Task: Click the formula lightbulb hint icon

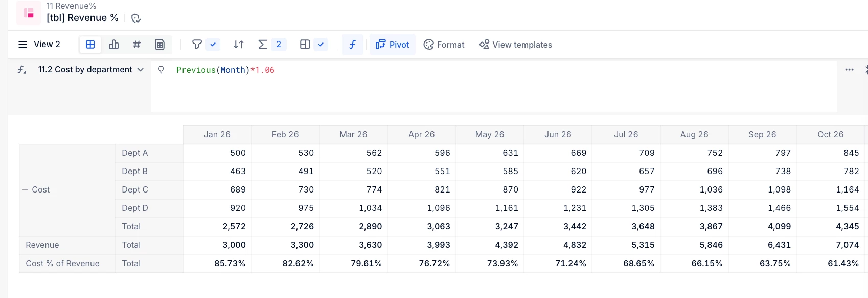Action: point(161,70)
